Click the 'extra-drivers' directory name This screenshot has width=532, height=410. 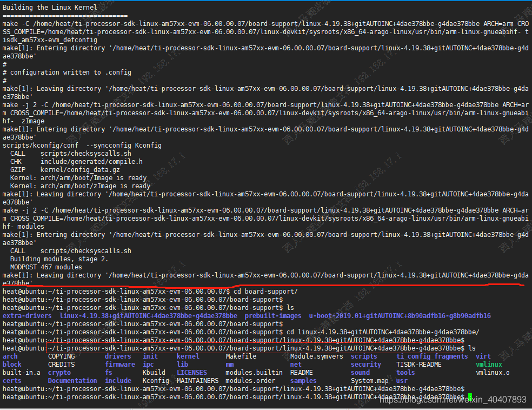27,316
